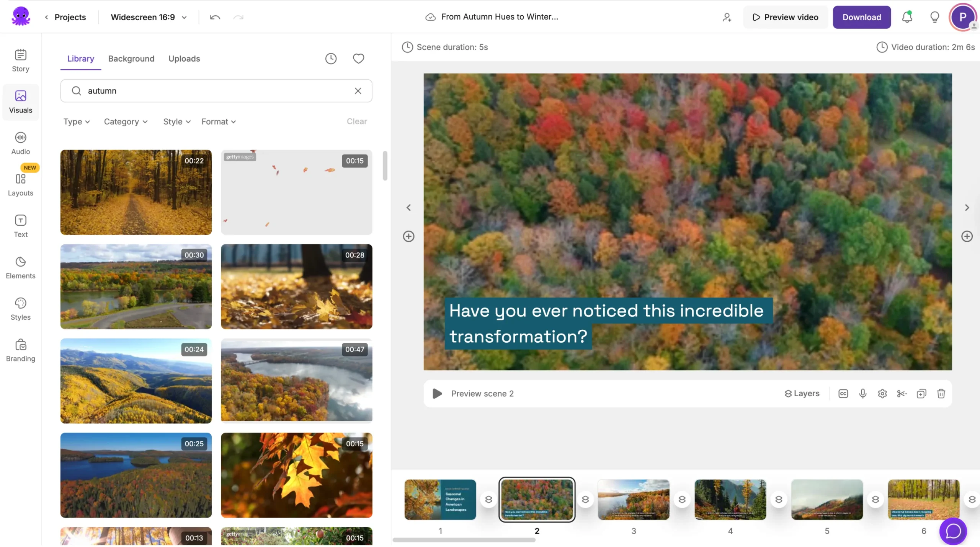This screenshot has width=980, height=547.
Task: Click the scene voiceover microphone icon
Action: click(862, 394)
